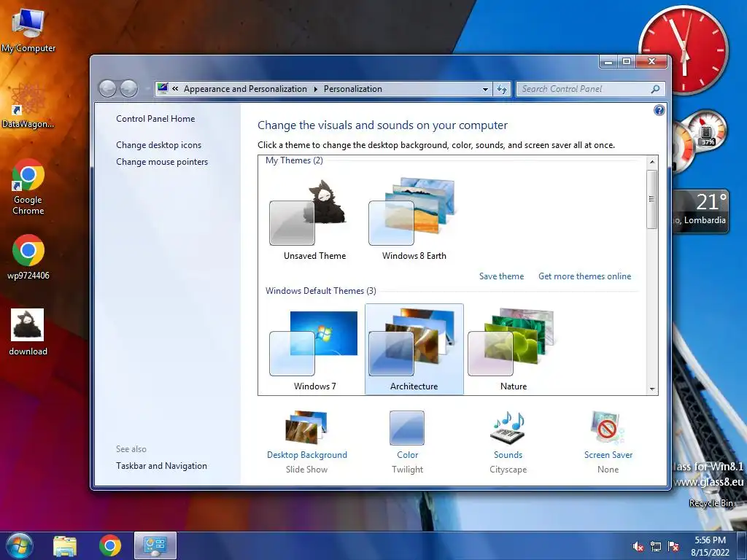The height and width of the screenshot is (560, 747).
Task: Go back with the Back arrow button
Action: (107, 88)
